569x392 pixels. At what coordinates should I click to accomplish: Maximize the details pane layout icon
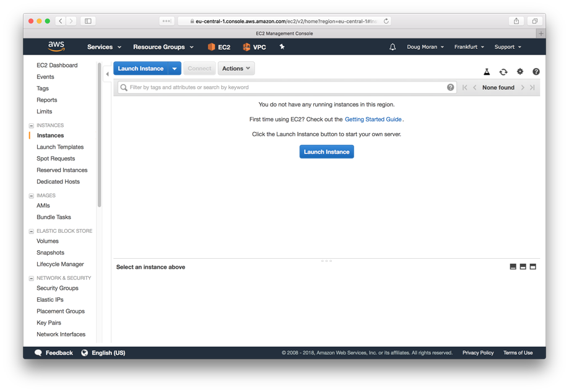[532, 267]
